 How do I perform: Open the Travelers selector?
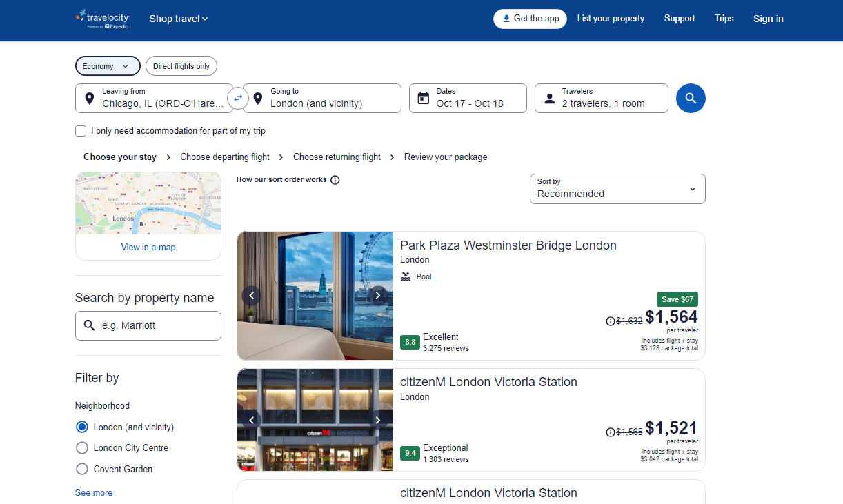[602, 98]
